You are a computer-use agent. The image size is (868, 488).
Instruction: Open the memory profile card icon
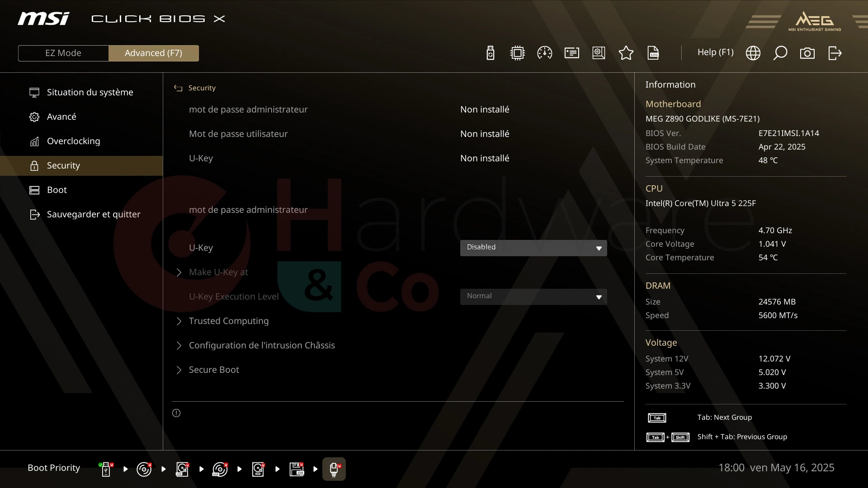tap(572, 53)
